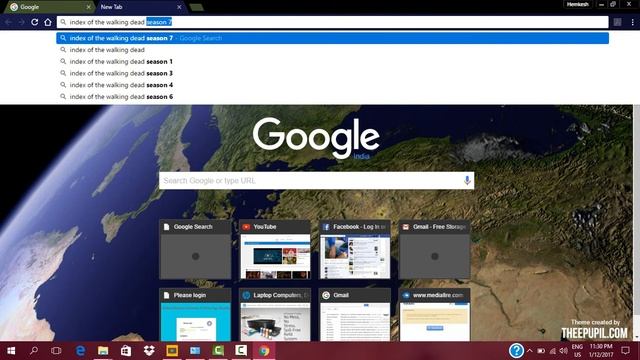Click the page's vertical scrollbar
Image resolution: width=640 pixels, height=360 pixels.
[636, 222]
